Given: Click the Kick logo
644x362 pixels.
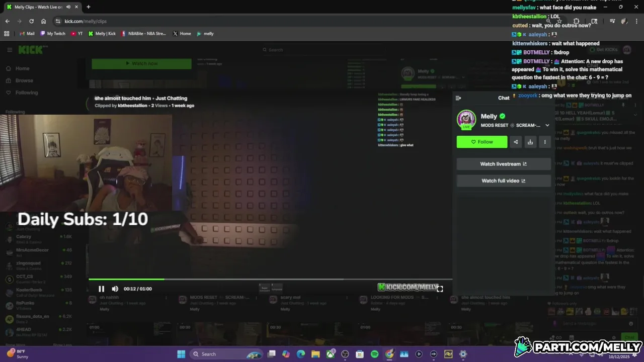Looking at the screenshot, I should pyautogui.click(x=33, y=50).
